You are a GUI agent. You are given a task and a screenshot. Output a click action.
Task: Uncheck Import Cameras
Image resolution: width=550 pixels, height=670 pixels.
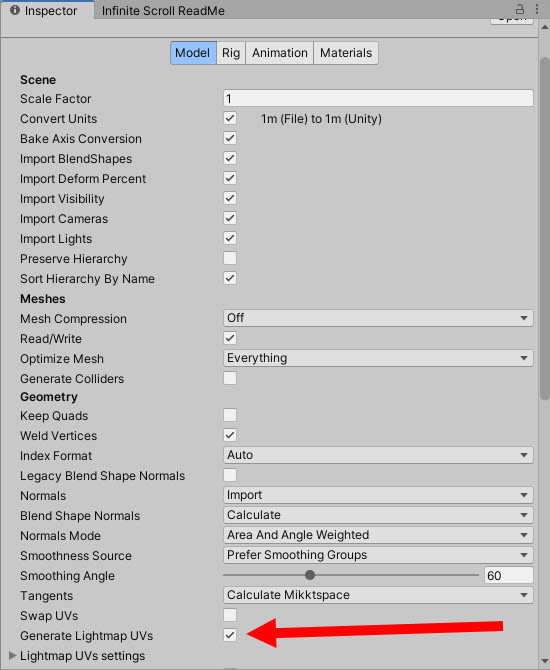230,218
